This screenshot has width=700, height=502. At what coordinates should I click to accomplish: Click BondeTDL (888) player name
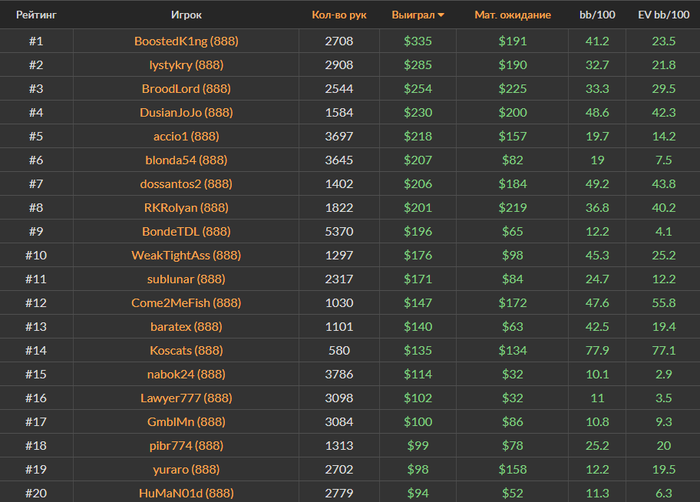coord(186,231)
